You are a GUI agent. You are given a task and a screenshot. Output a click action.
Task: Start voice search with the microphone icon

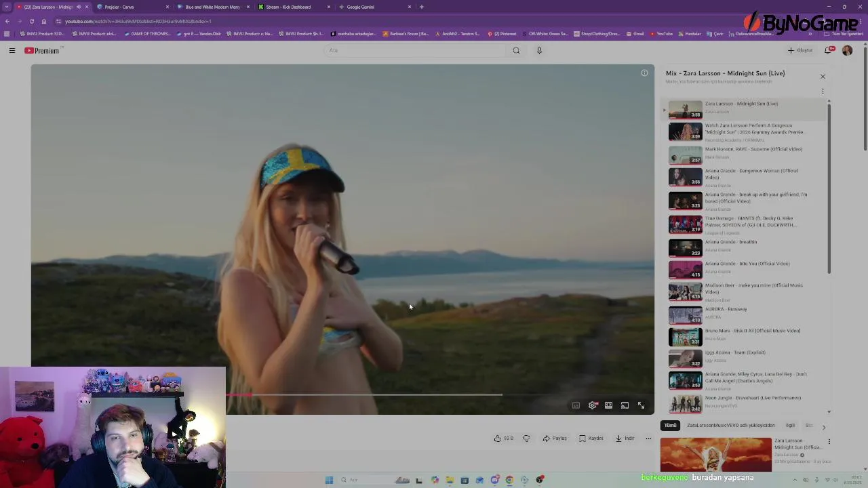539,50
